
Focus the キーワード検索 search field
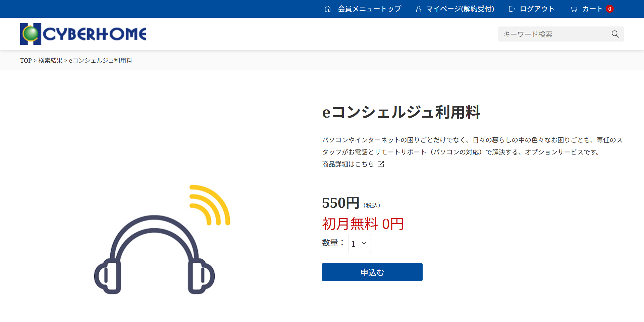[553, 34]
